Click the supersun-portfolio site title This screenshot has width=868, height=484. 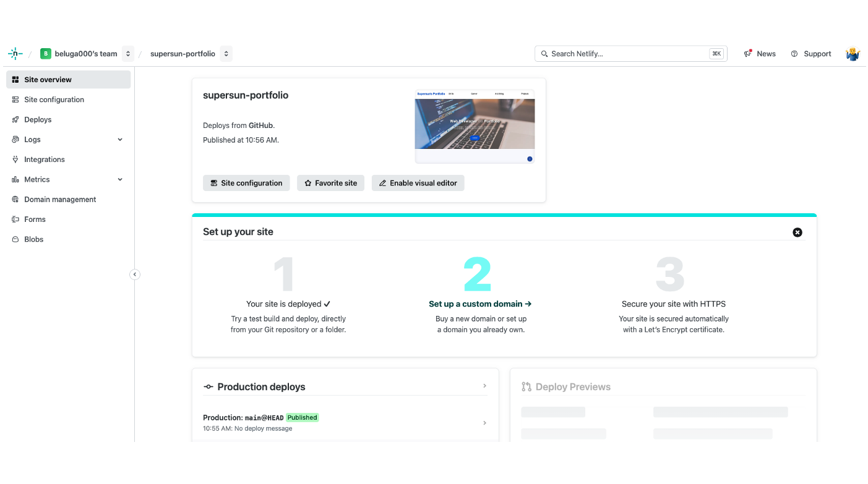[x=246, y=95]
